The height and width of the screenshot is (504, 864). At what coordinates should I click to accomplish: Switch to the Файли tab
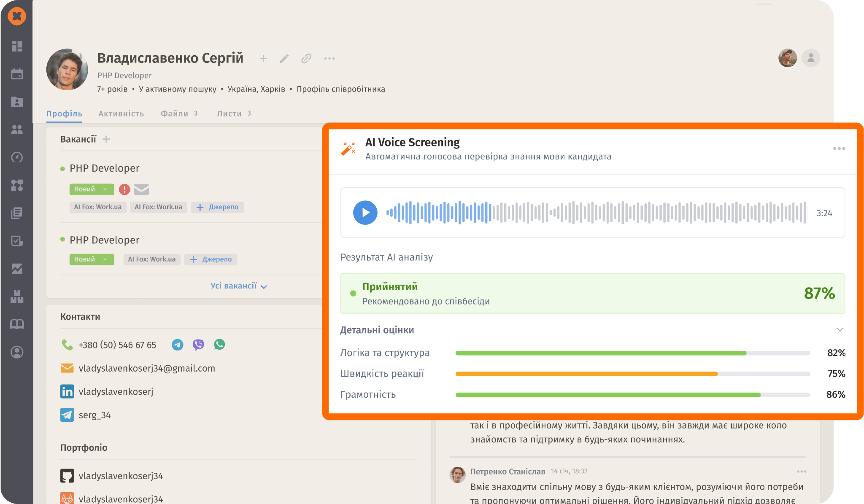pos(174,113)
